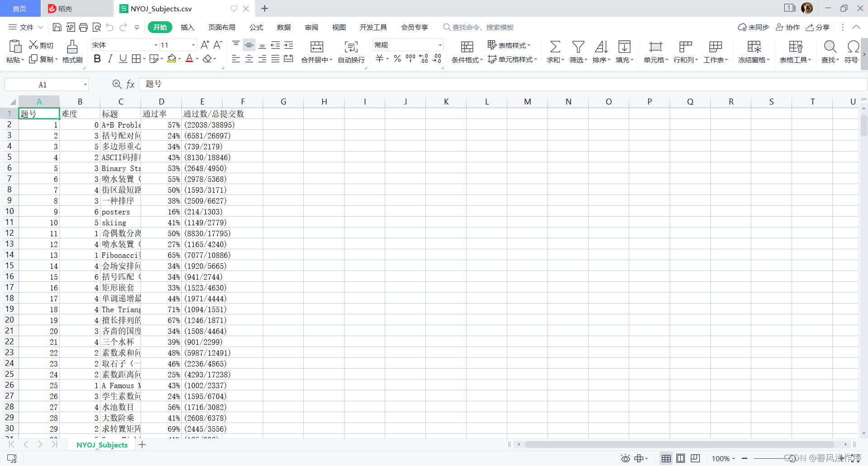The height and width of the screenshot is (466, 868).
Task: Click the Save icon in quick toolbar
Action: tap(57, 27)
